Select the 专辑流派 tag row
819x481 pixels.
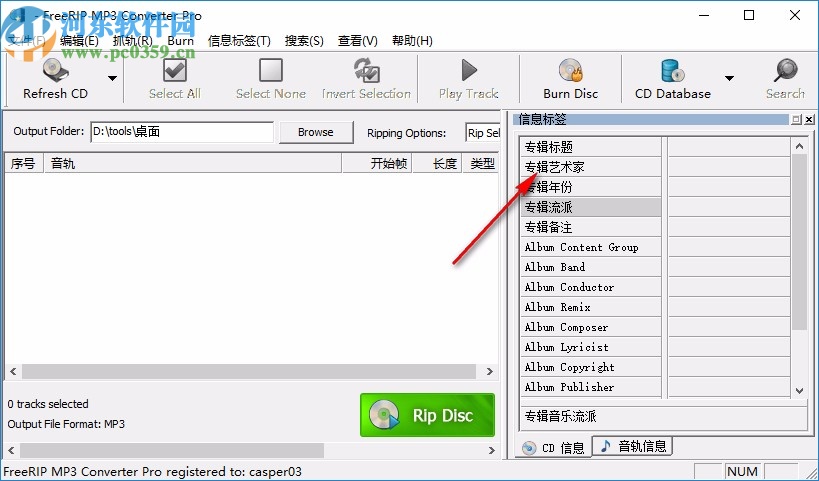click(x=591, y=207)
